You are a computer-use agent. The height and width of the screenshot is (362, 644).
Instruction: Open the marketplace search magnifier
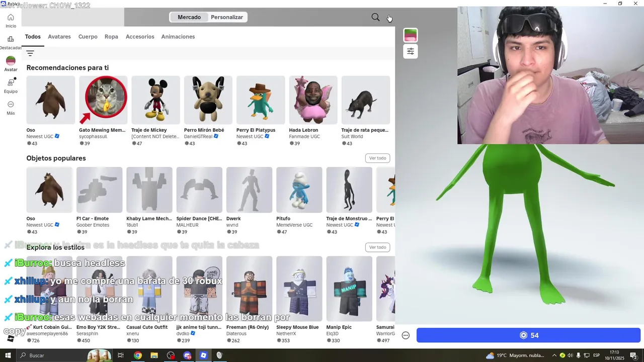pos(375,18)
